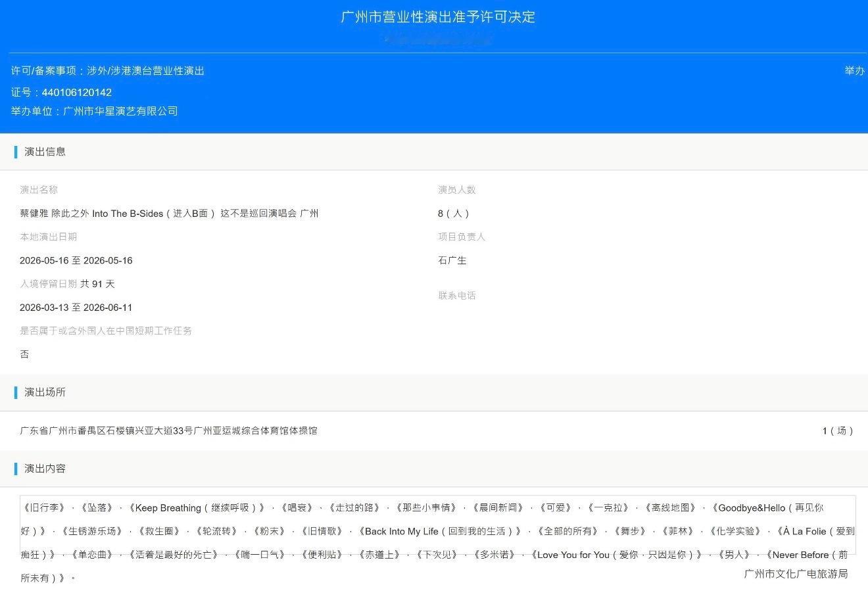This screenshot has height=606, width=868.
Task: Click the 演出场所 section marker bar
Action: 16,392
